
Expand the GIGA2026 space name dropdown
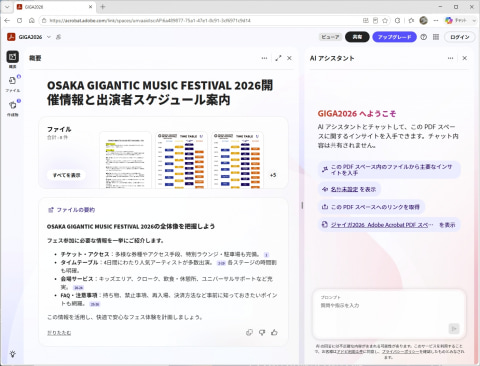pos(49,37)
